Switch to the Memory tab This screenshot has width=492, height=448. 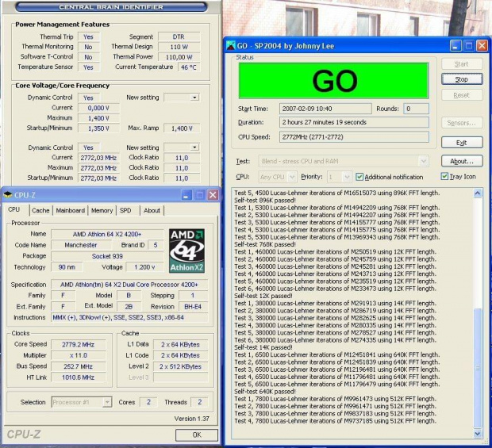tap(102, 210)
